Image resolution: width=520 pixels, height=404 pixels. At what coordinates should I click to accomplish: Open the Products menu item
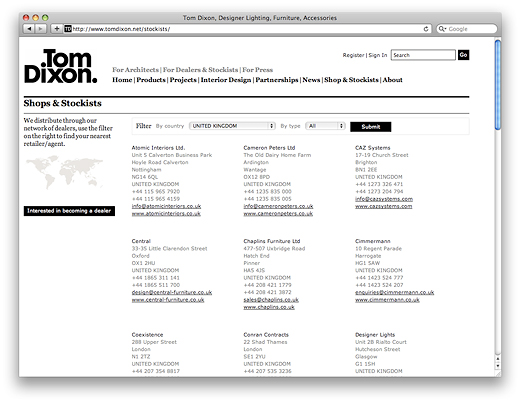point(151,80)
